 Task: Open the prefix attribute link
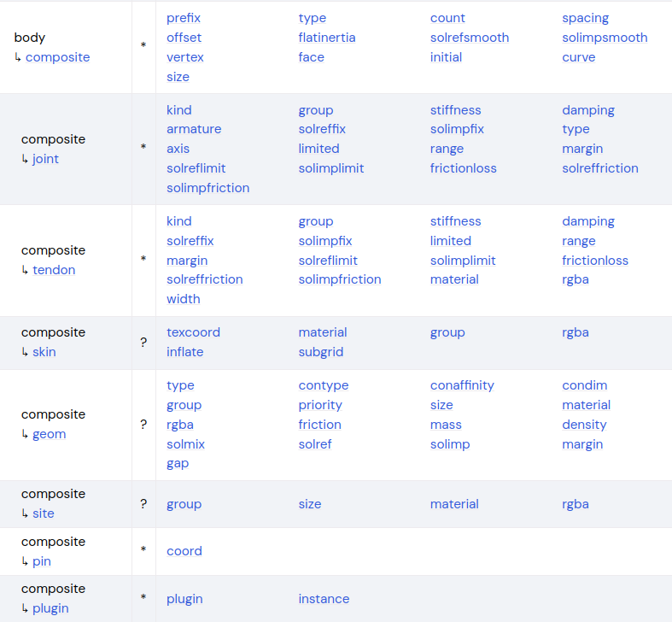tap(184, 18)
